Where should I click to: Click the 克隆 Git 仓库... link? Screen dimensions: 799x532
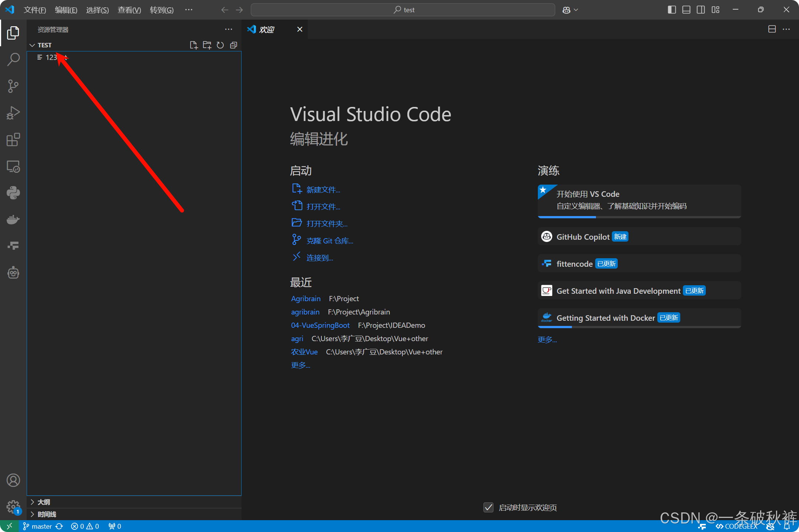330,241
